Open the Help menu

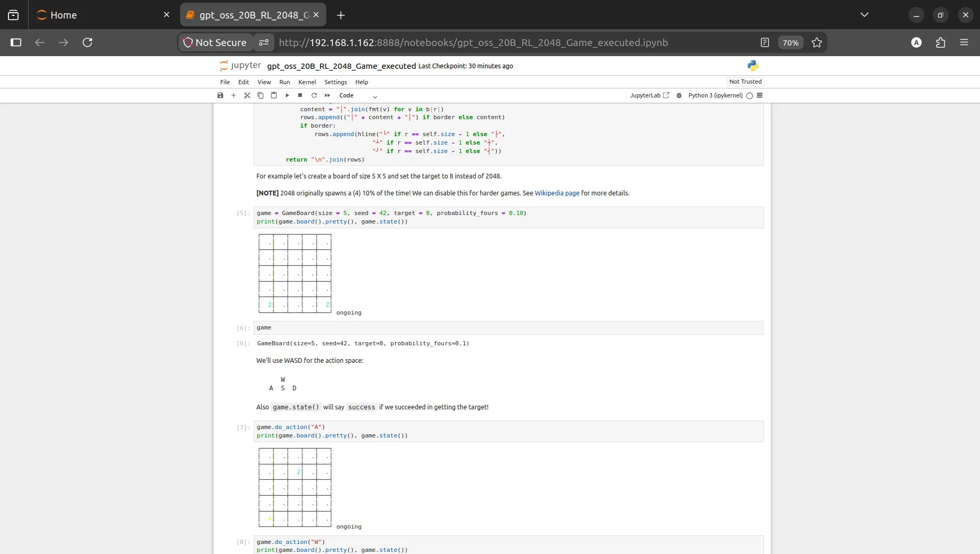coord(362,82)
